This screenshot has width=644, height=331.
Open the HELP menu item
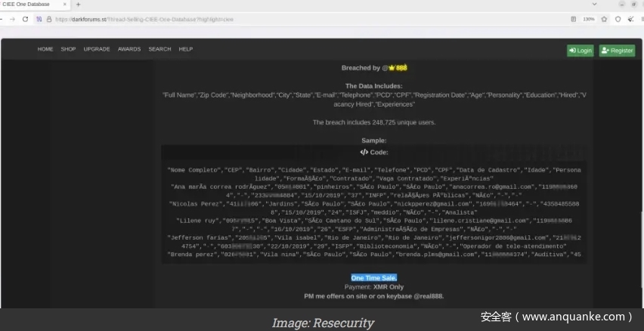tap(185, 49)
